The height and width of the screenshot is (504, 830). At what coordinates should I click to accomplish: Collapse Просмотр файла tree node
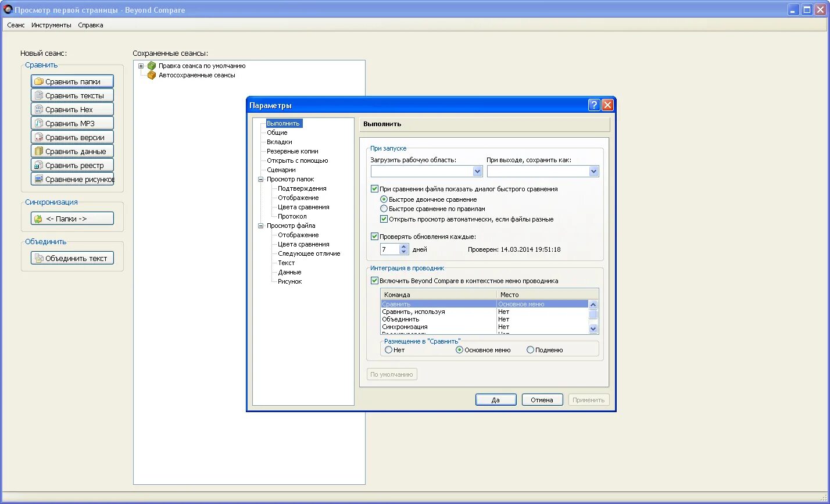pyautogui.click(x=261, y=226)
